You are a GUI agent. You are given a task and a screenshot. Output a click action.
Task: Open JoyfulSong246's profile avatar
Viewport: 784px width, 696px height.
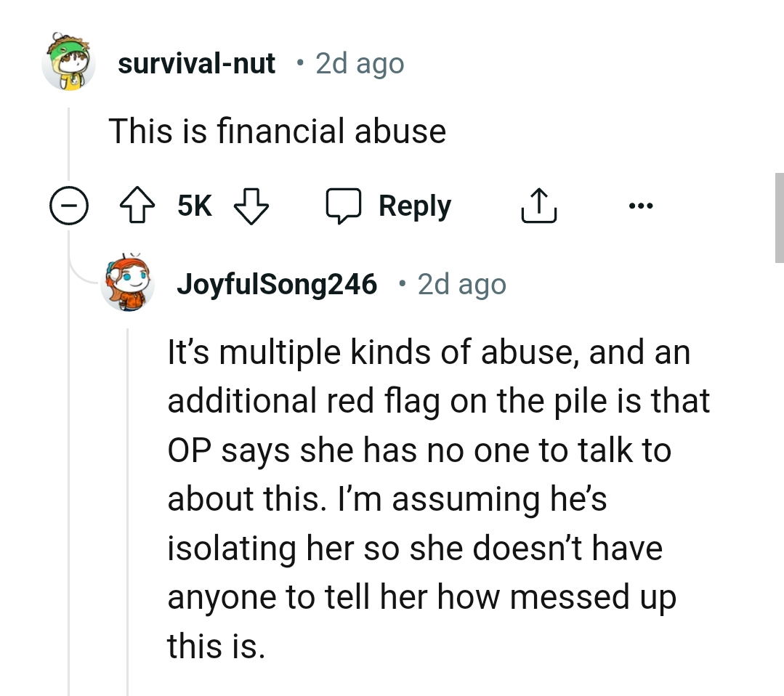pyautogui.click(x=128, y=284)
